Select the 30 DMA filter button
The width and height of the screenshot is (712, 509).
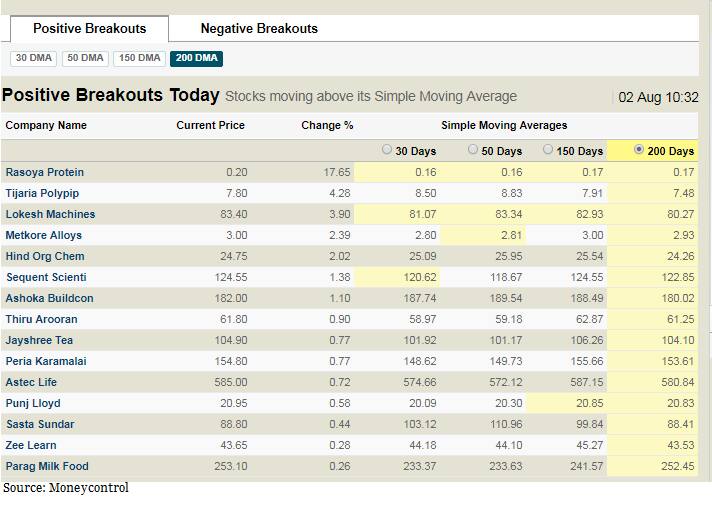click(x=34, y=58)
